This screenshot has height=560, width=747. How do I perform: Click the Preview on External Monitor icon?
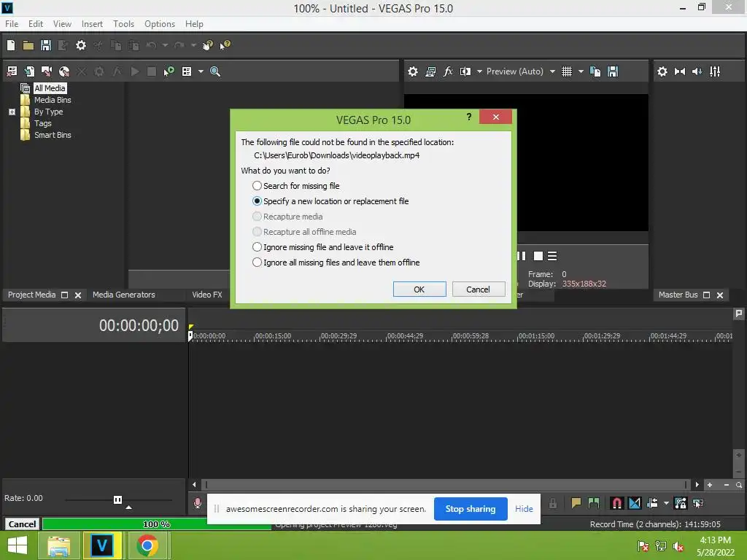(x=430, y=71)
